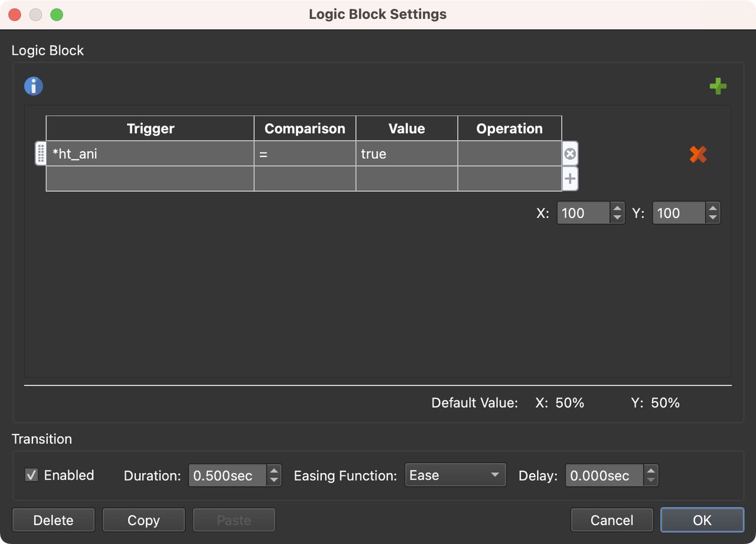
Task: Delete the logic block using the red X icon
Action: point(698,154)
